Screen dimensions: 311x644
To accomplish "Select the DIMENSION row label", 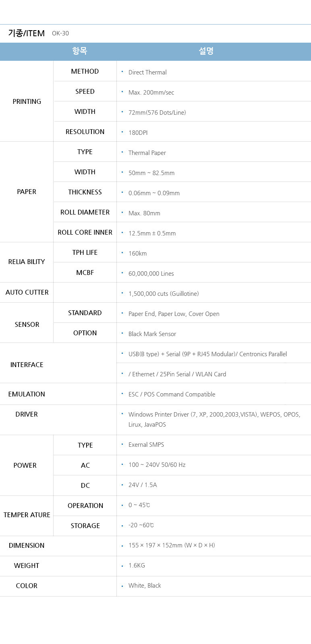I will 27,545.
